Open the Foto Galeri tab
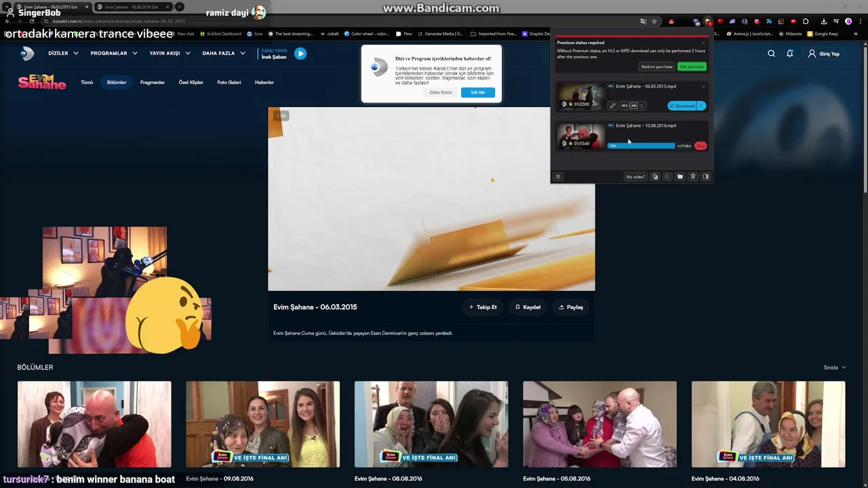This screenshot has height=488, width=868. point(229,83)
